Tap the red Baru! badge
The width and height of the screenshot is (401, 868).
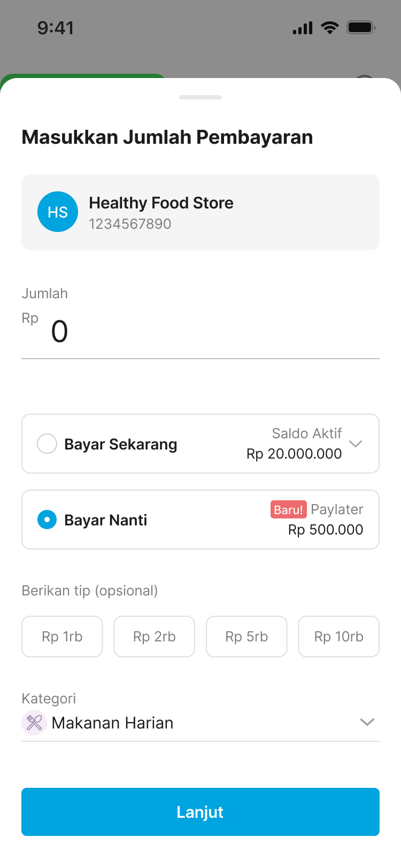(x=289, y=509)
